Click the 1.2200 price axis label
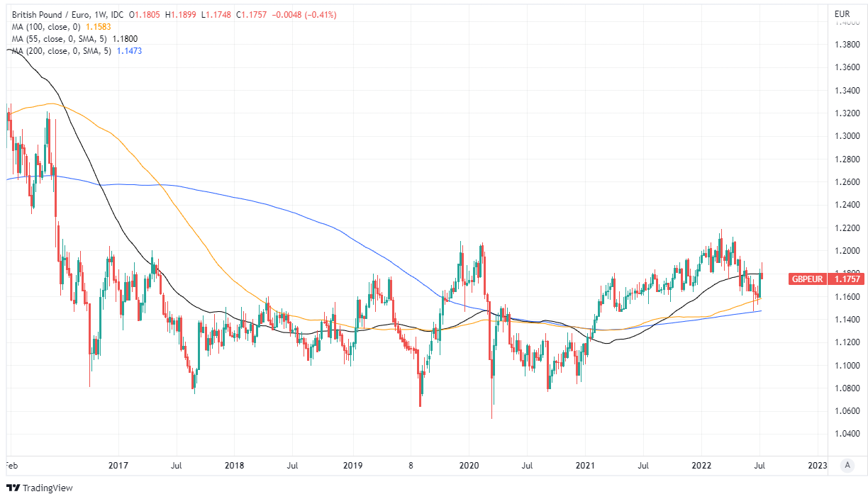 tap(848, 228)
